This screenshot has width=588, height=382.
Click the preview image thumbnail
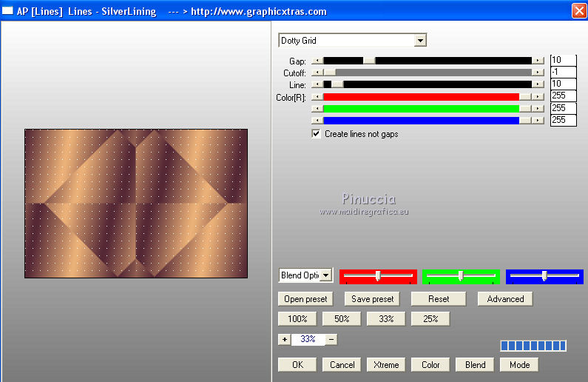[136, 204]
